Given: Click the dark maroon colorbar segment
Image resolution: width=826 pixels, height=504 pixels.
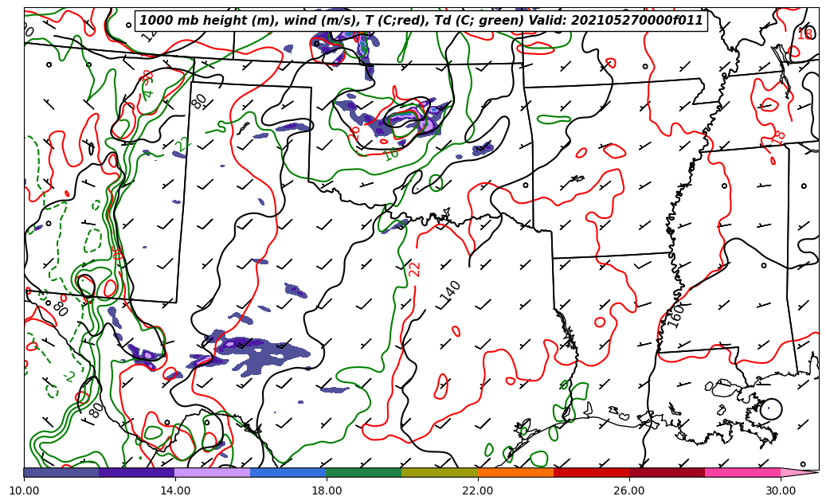Looking at the screenshot, I should (x=667, y=472).
